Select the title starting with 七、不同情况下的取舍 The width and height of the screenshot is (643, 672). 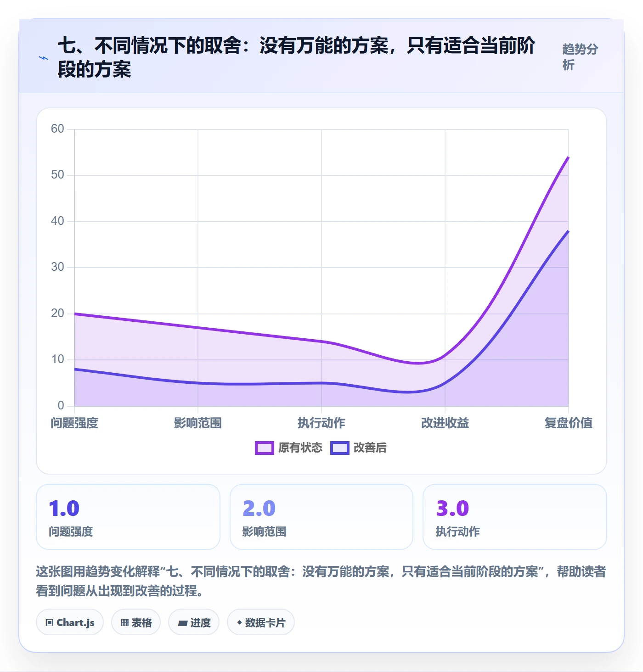tap(296, 57)
